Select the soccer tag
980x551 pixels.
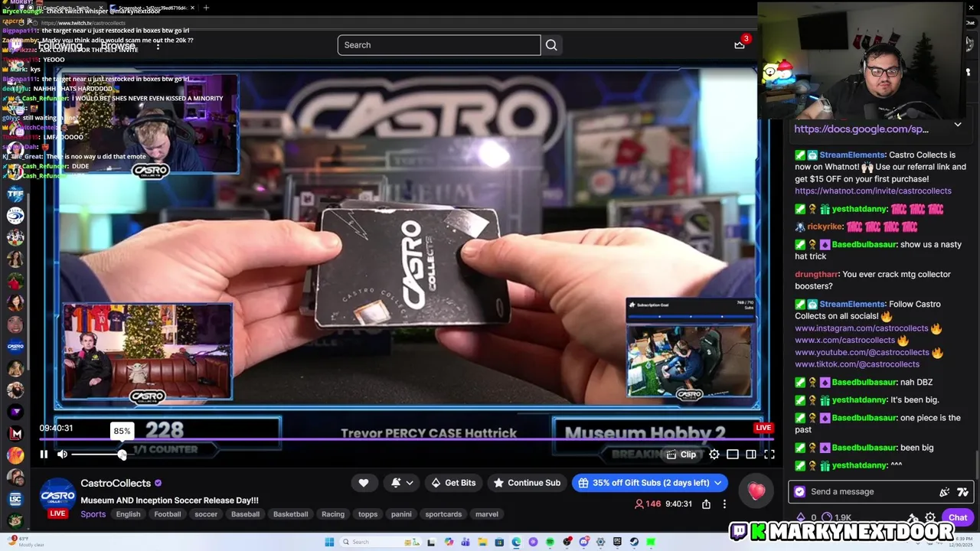click(x=206, y=514)
